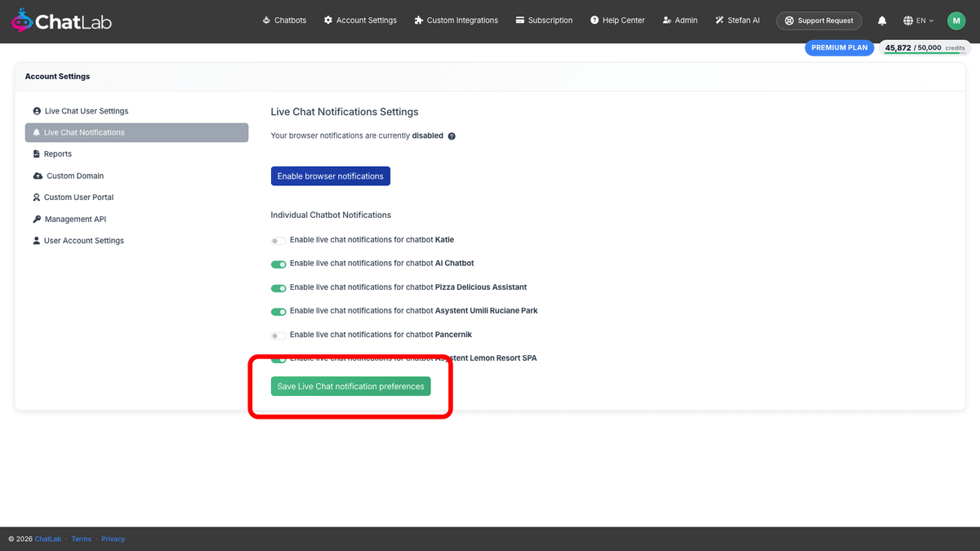Screen dimensions: 980x551
Task: Open Stefan AI from the top bar
Action: (x=737, y=20)
